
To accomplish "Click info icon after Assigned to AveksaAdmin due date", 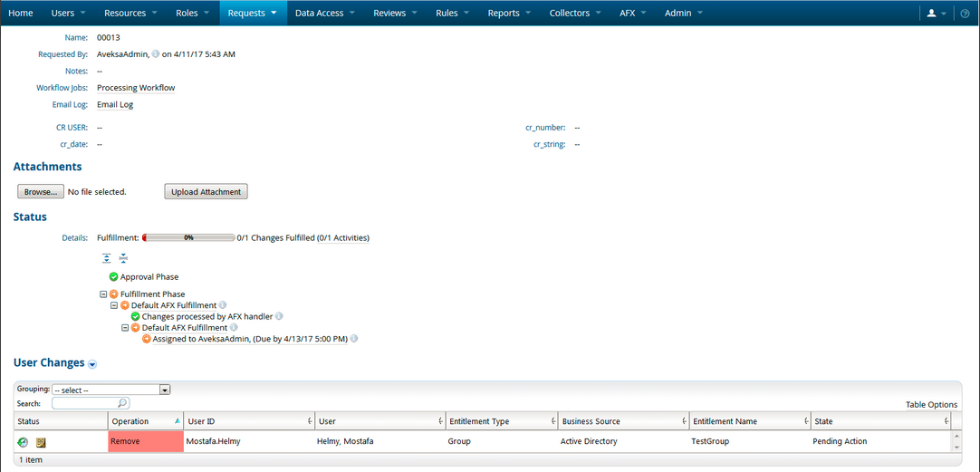I will click(x=354, y=339).
